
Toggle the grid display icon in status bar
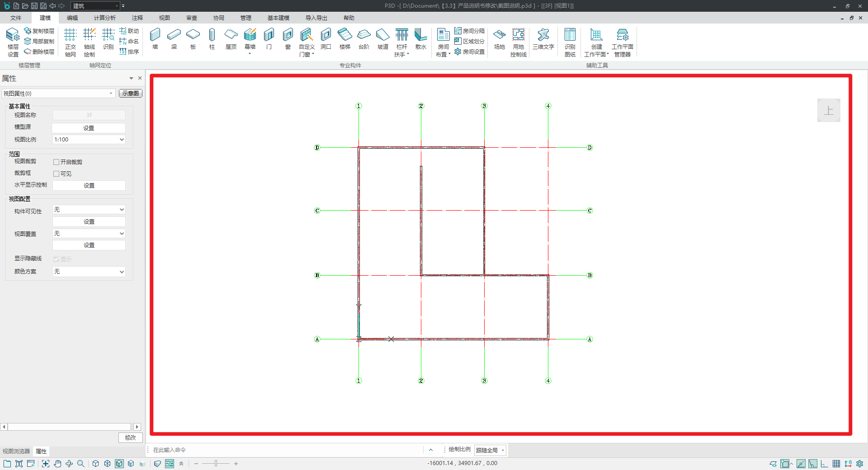pyautogui.click(x=836, y=464)
